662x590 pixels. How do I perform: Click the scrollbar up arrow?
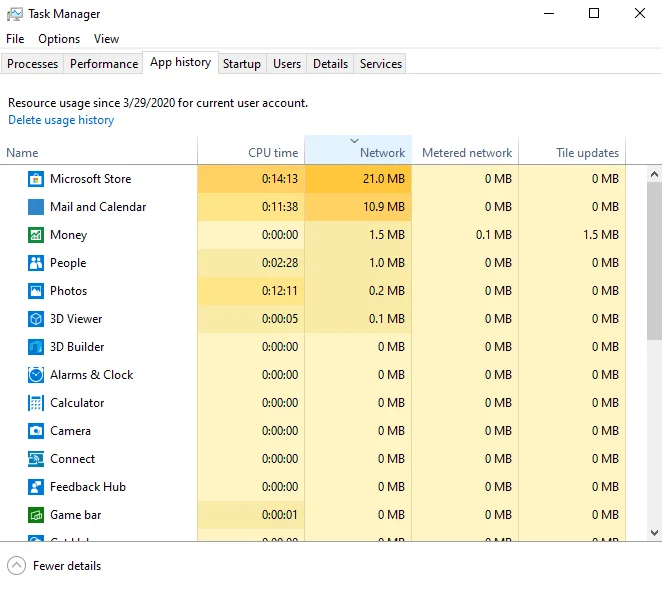pos(654,174)
